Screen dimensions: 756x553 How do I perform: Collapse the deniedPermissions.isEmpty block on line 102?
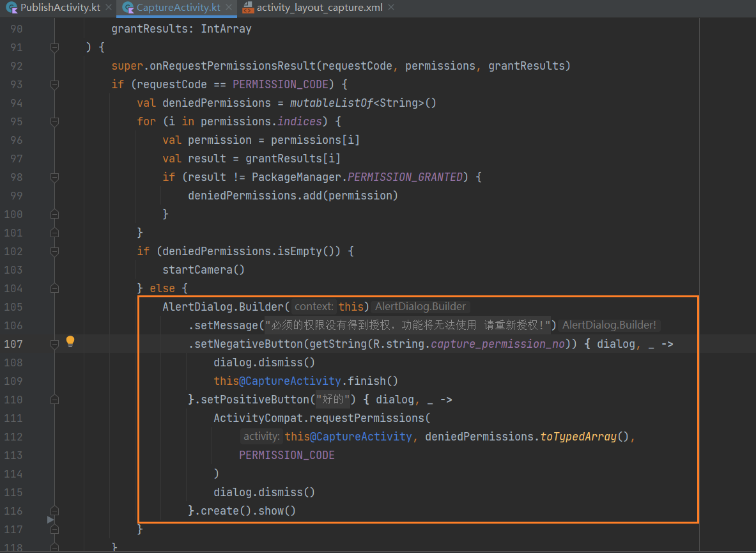point(54,251)
